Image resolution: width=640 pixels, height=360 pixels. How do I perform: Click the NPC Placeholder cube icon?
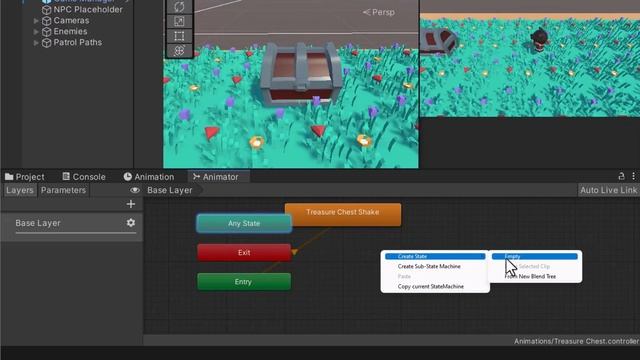[47, 10]
